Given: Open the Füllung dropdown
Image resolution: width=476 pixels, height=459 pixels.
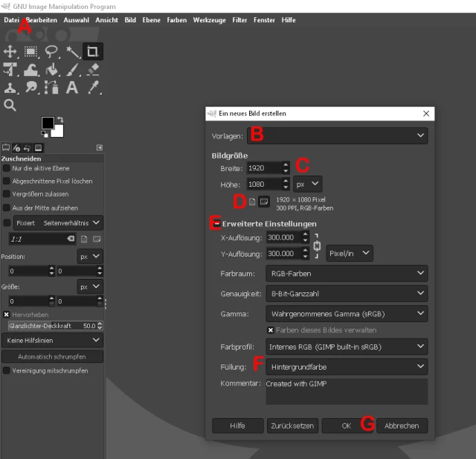Looking at the screenshot, I should pyautogui.click(x=347, y=367).
